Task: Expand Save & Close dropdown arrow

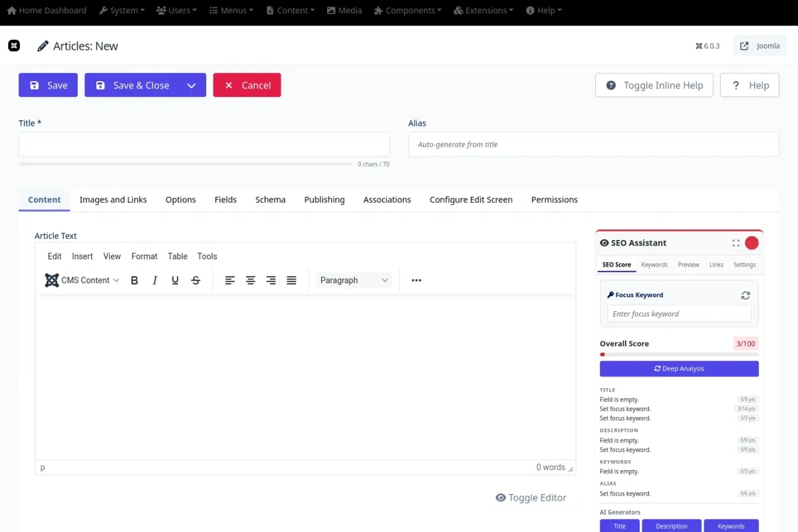Action: tap(192, 85)
